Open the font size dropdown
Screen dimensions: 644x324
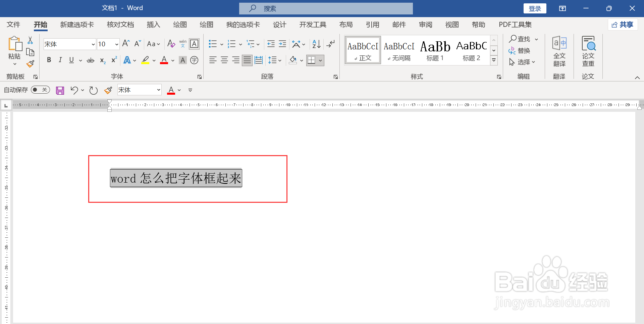(x=116, y=44)
